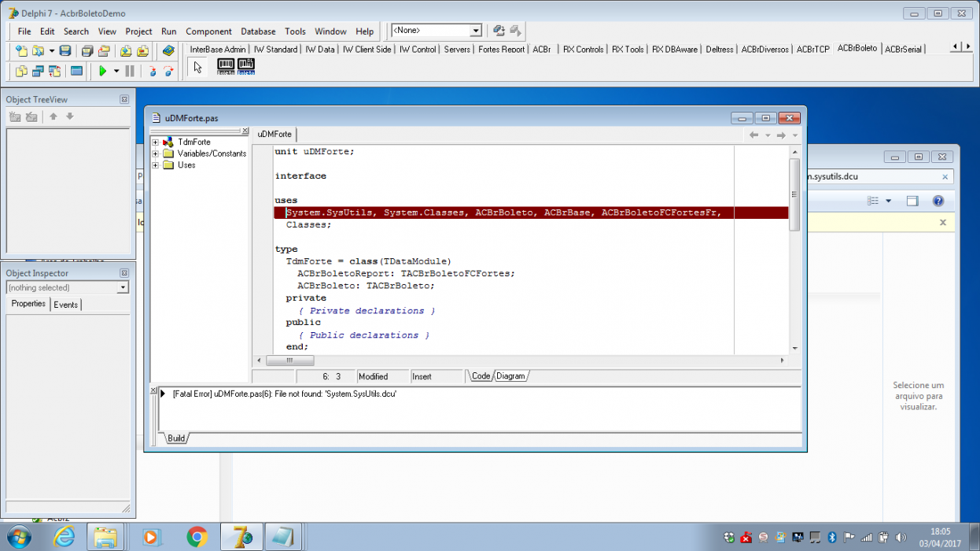Screen dimensions: 980x551
Task: Click the Fatal Error message line
Action: pyautogui.click(x=284, y=394)
